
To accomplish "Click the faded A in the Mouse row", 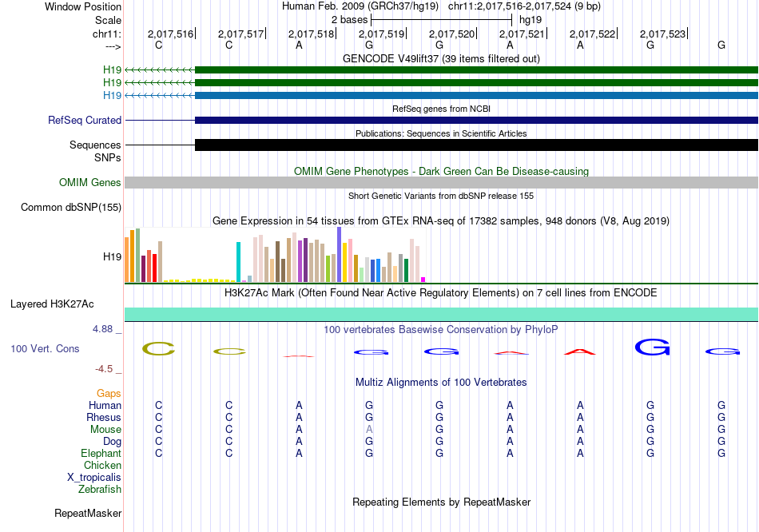I will pyautogui.click(x=369, y=430).
